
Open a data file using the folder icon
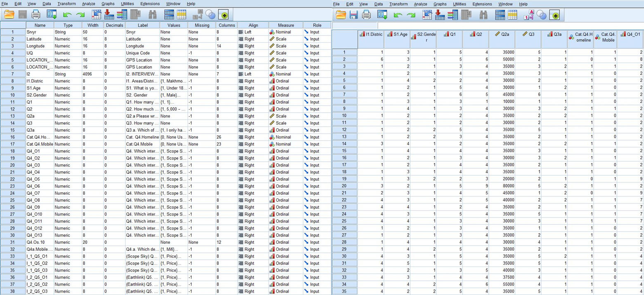click(x=10, y=14)
